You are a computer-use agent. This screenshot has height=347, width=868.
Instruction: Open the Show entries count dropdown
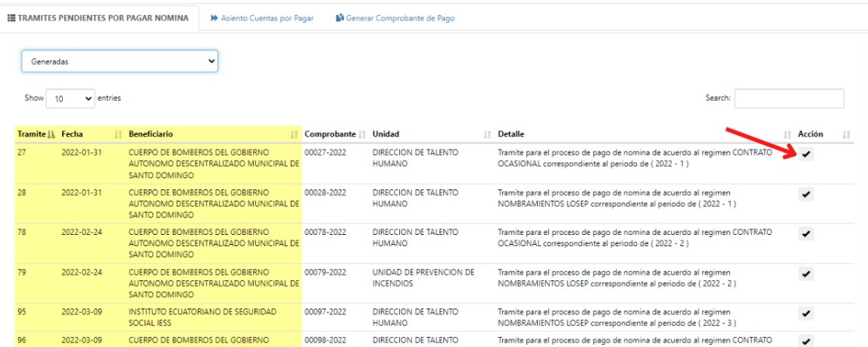pyautogui.click(x=71, y=98)
